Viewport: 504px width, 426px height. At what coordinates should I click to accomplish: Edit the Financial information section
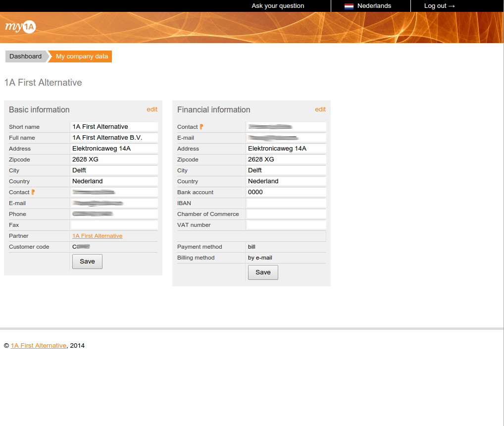320,109
